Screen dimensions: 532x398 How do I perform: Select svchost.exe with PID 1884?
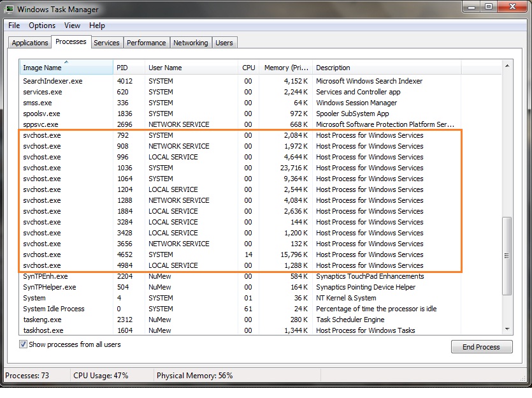click(x=240, y=212)
